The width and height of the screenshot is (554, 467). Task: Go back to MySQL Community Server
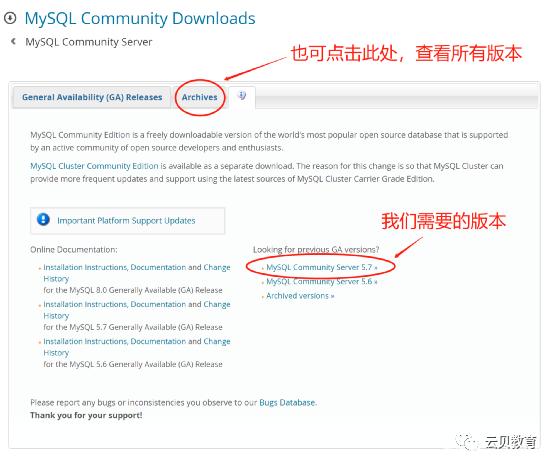[89, 42]
